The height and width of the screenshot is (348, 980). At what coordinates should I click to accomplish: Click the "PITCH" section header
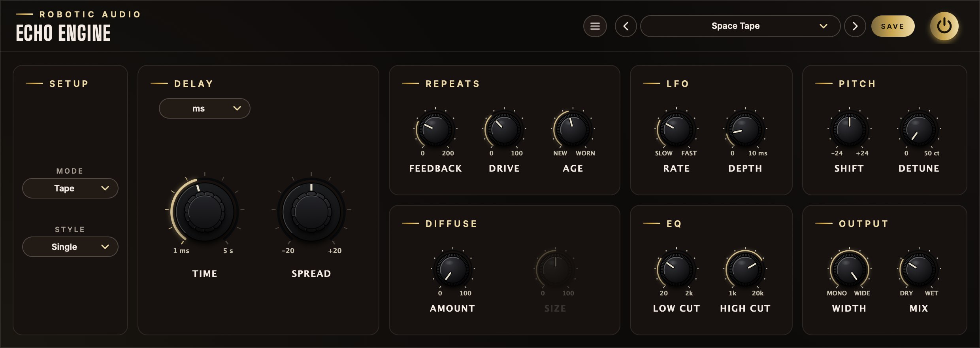coord(857,84)
